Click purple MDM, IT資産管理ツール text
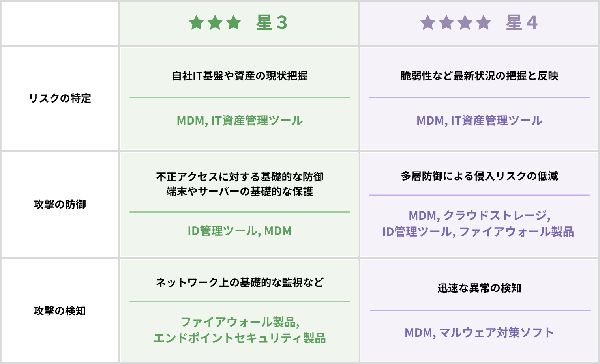Viewport: 600px width, 364px height. 480,120
